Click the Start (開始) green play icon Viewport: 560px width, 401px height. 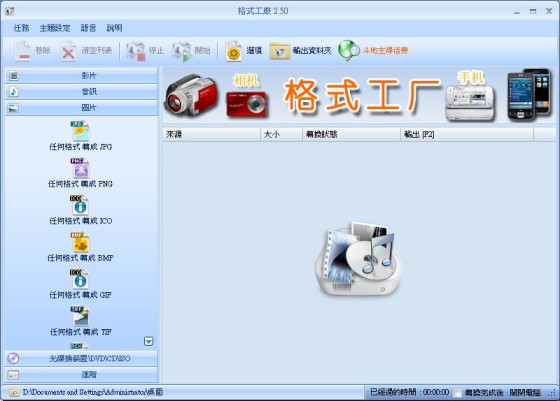tap(182, 51)
